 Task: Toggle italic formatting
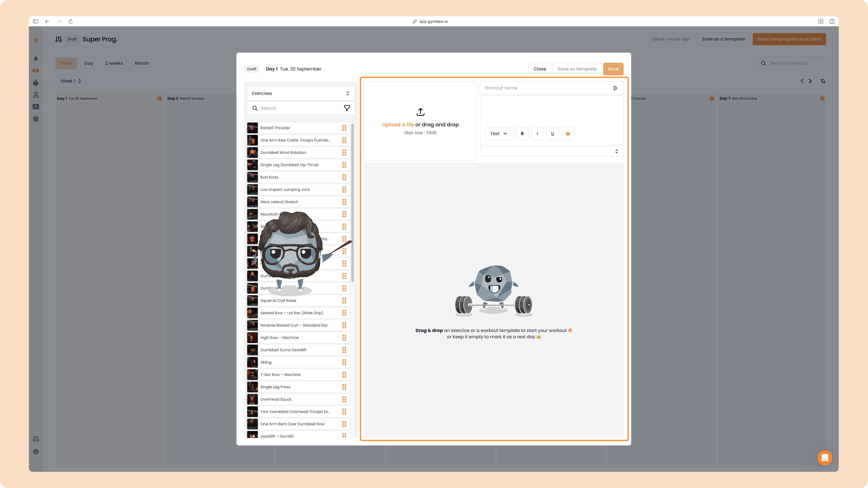[x=537, y=133]
